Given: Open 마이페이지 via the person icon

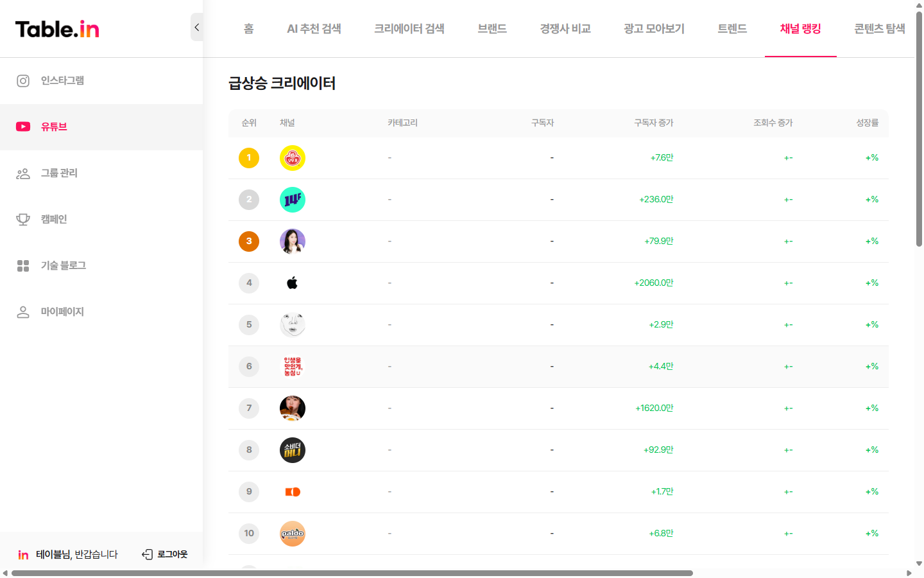Looking at the screenshot, I should pyautogui.click(x=23, y=311).
